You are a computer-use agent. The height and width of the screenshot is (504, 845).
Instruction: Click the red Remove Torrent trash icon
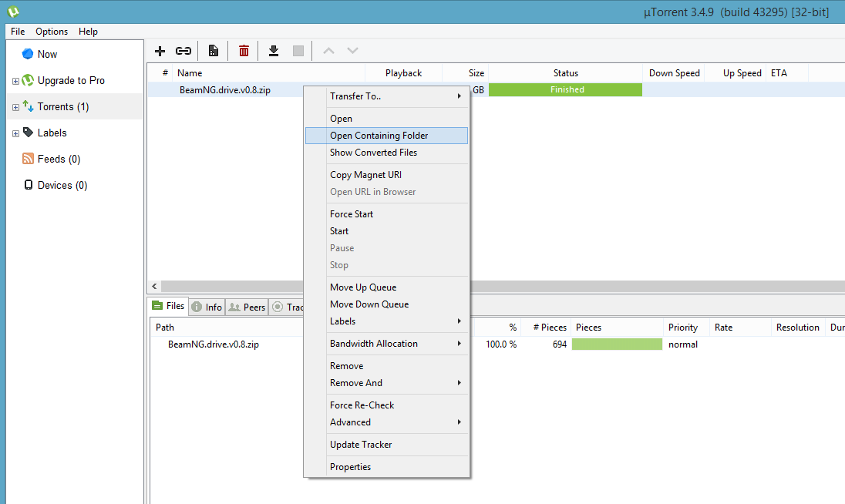point(244,51)
